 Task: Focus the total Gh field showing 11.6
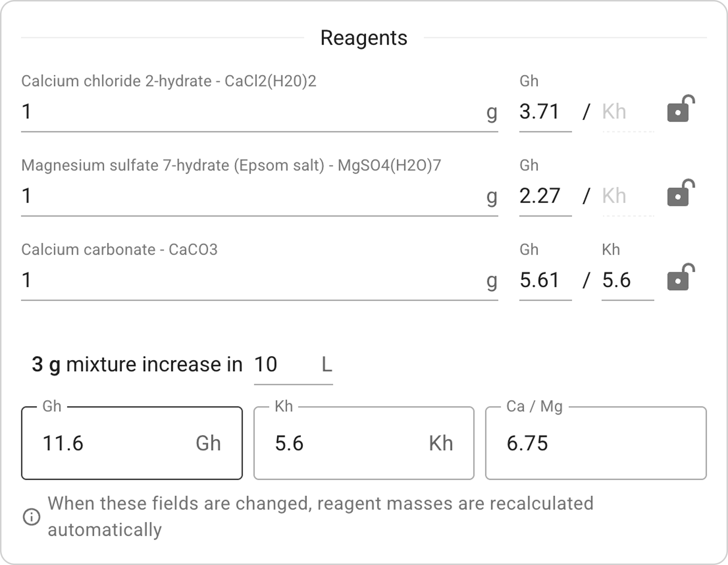116,443
